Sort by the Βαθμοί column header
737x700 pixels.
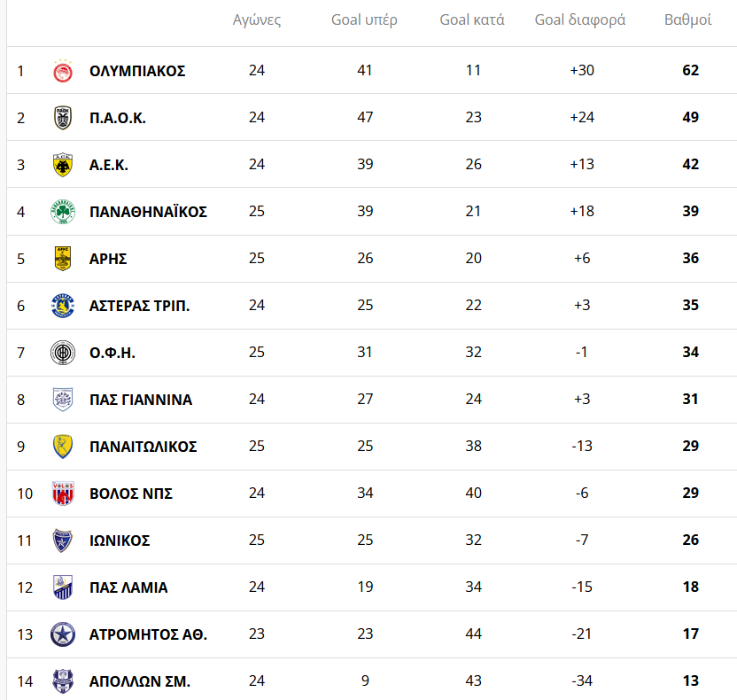(688, 20)
